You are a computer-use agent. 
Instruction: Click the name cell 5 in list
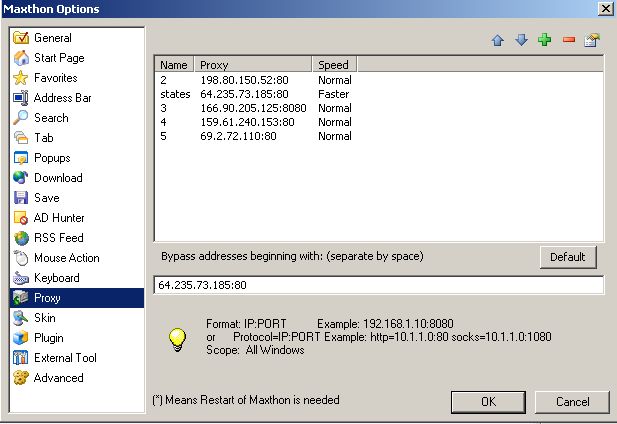pyautogui.click(x=163, y=136)
